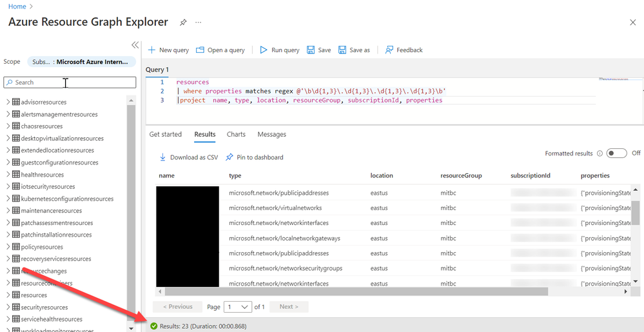
Task: Expand the iotsecurityresources table
Action: tap(8, 186)
